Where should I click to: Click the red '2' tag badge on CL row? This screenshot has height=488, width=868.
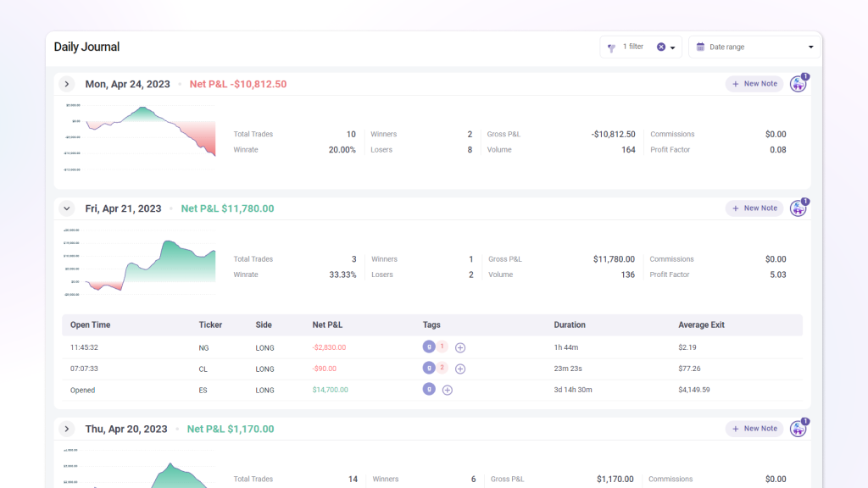click(442, 368)
